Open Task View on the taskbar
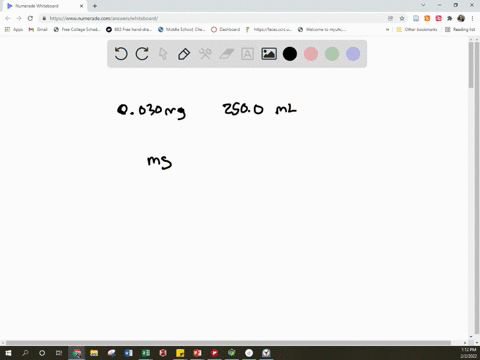 (59, 353)
